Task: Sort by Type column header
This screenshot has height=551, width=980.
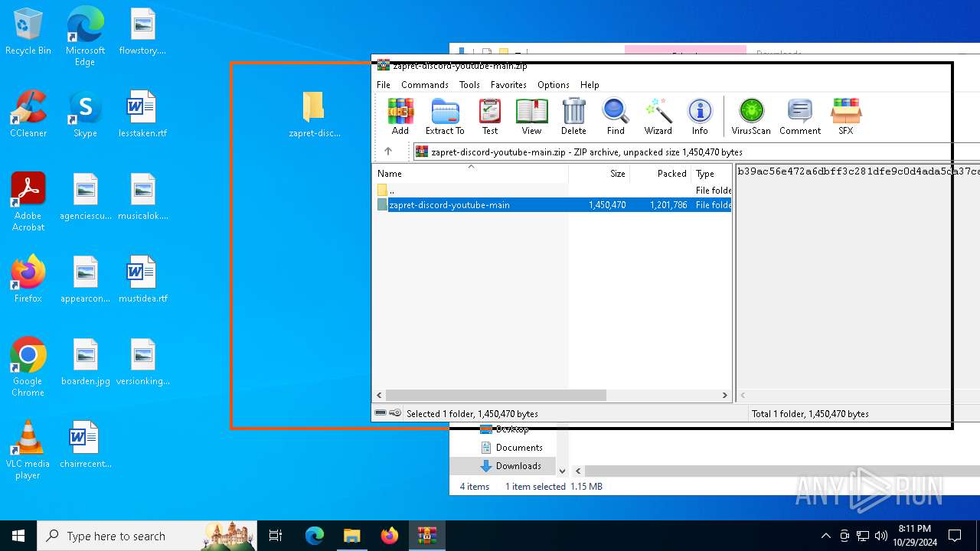Action: 712,174
